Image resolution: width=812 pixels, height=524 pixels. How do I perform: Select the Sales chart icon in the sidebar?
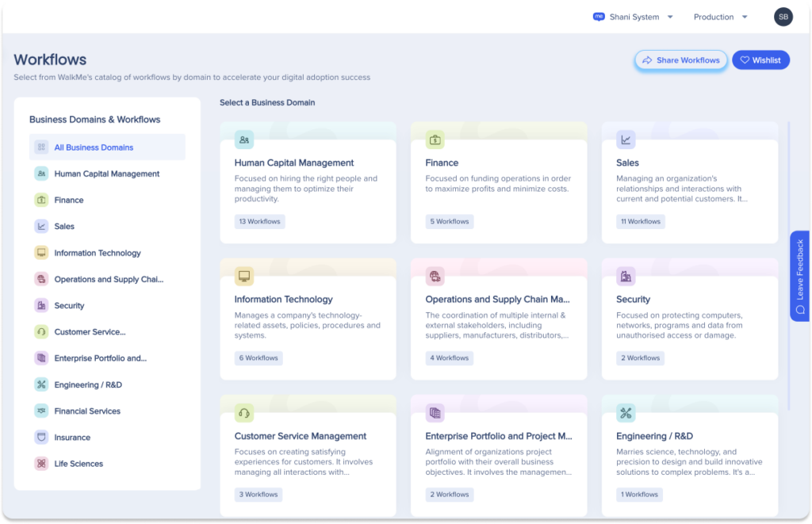point(42,226)
